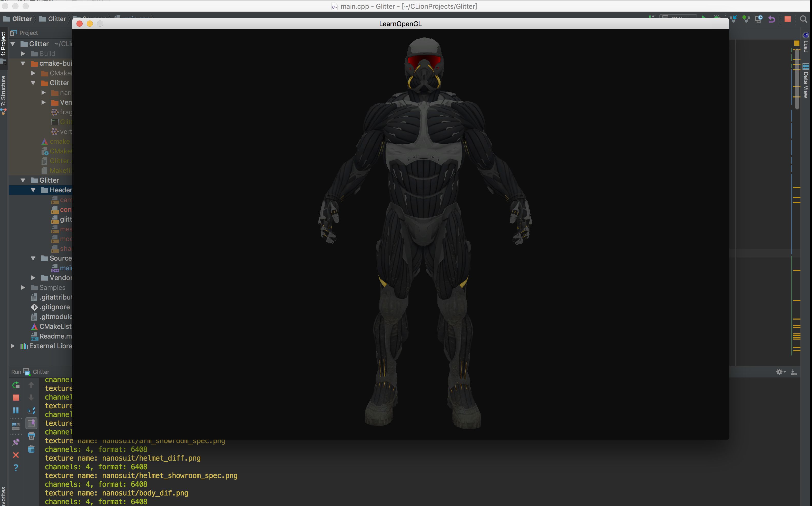Click the yellow inspection status square

pyautogui.click(x=797, y=43)
